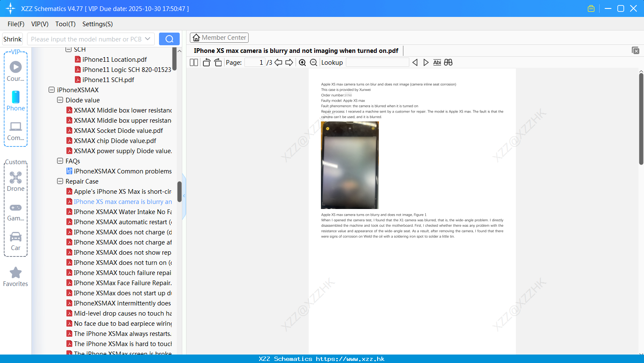
Task: Go to the next PDF page
Action: pyautogui.click(x=289, y=63)
